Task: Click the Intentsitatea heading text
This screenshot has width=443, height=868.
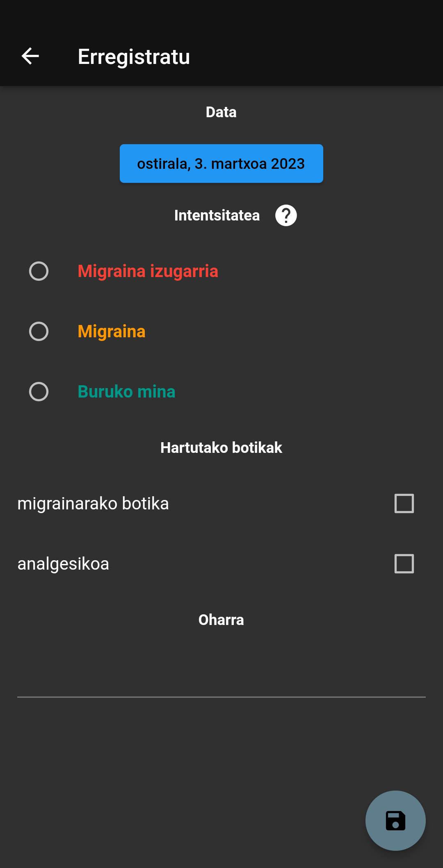Action: pyautogui.click(x=217, y=215)
